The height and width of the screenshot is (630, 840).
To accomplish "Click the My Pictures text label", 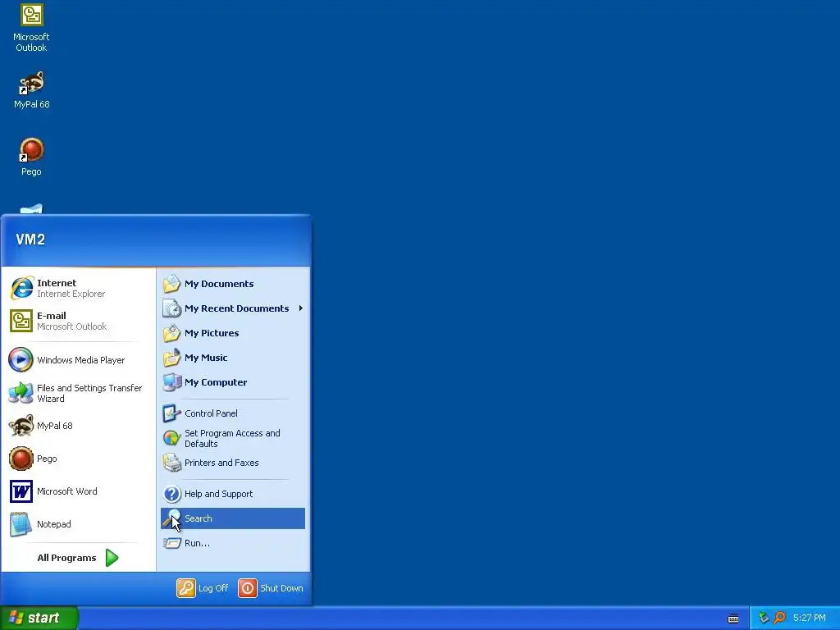I will (212, 333).
